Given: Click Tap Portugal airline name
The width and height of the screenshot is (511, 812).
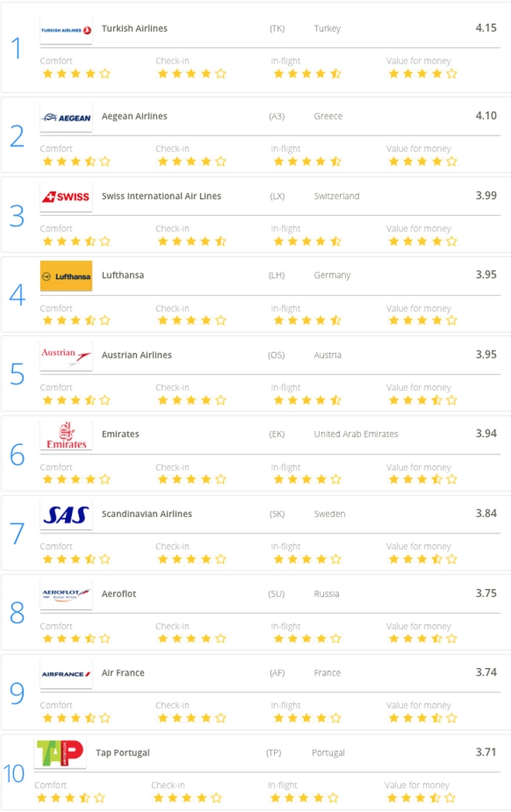Looking at the screenshot, I should click(x=122, y=753).
